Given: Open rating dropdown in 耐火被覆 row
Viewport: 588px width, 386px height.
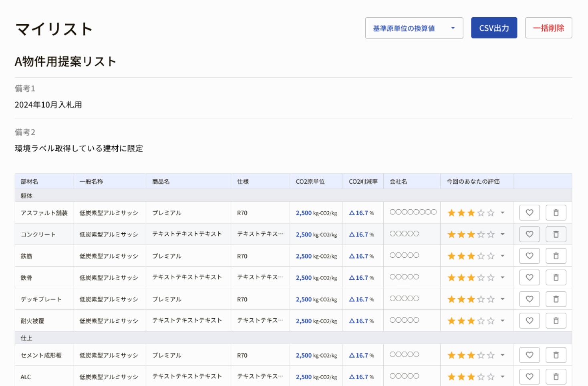Looking at the screenshot, I should tap(502, 321).
